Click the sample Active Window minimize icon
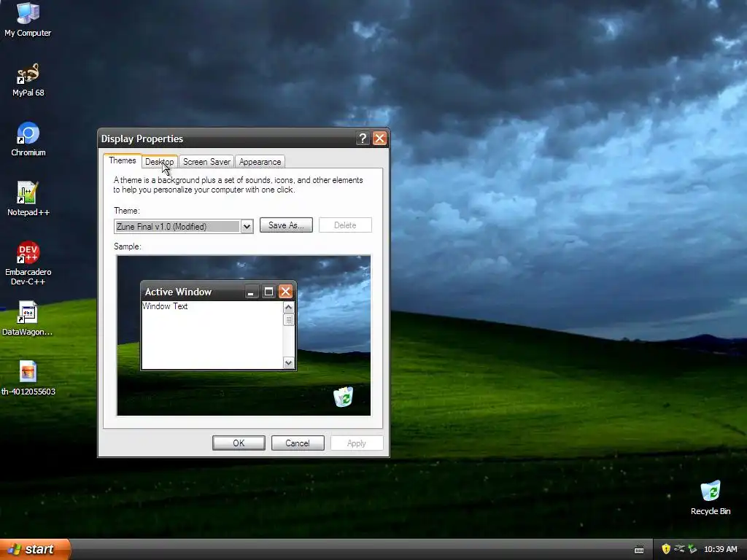This screenshot has height=560, width=747. (x=251, y=292)
